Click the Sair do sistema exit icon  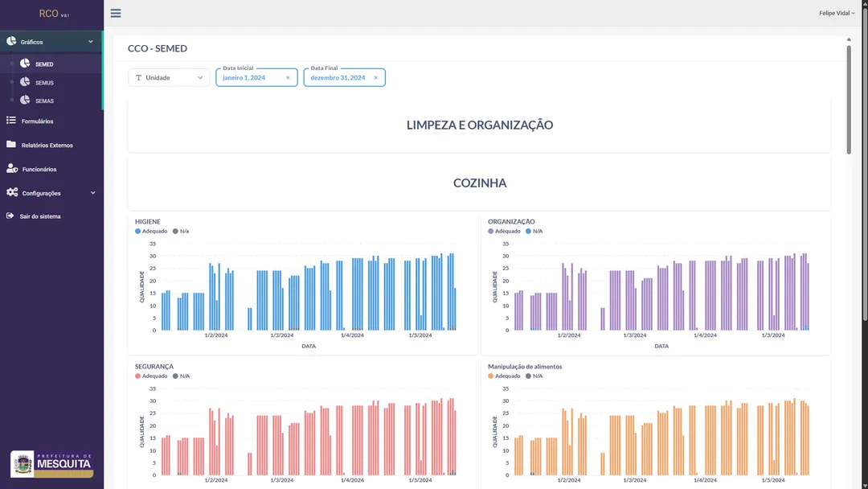point(10,216)
